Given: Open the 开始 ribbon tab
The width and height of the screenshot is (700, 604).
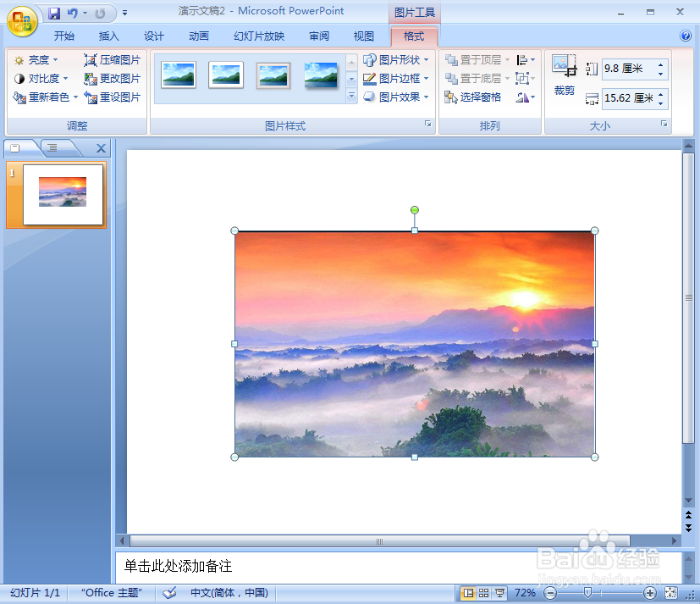Looking at the screenshot, I should point(63,36).
